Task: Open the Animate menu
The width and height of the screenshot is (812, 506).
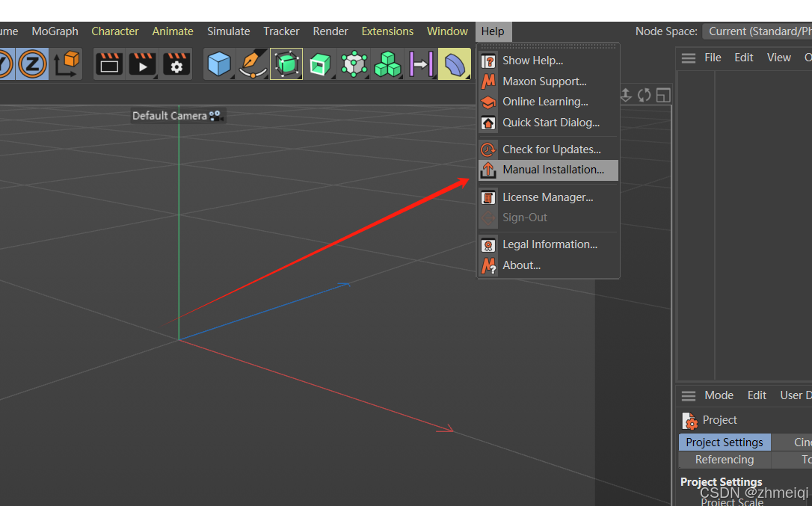Action: tap(173, 31)
